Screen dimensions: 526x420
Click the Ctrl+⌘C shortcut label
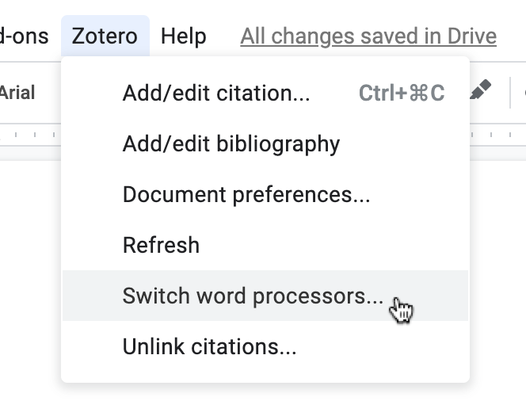click(402, 94)
